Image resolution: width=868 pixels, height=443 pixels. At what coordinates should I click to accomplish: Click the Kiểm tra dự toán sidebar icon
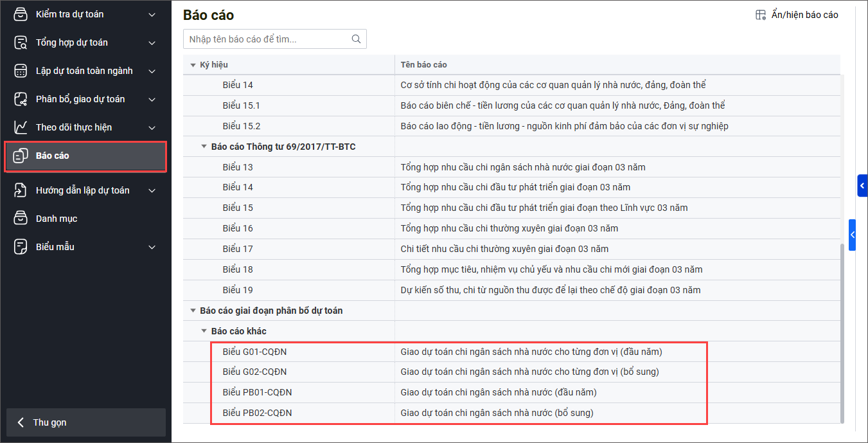[21, 14]
